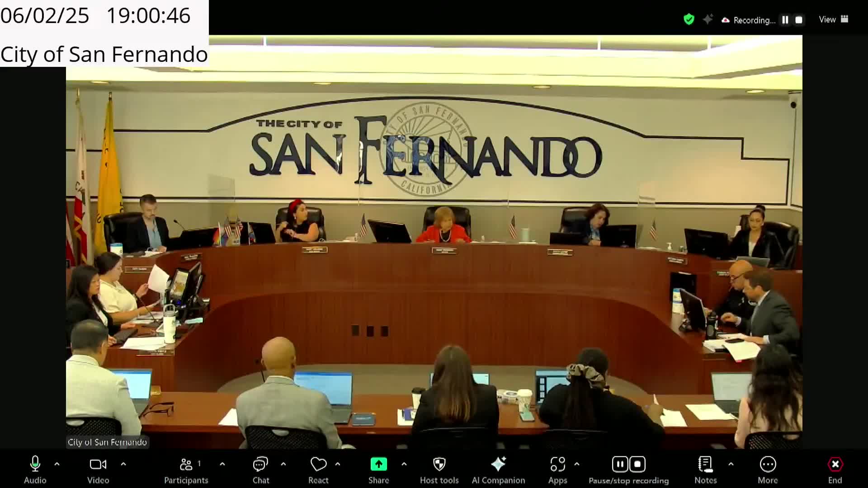
Task: Open the Chat panel
Action: pos(260,465)
